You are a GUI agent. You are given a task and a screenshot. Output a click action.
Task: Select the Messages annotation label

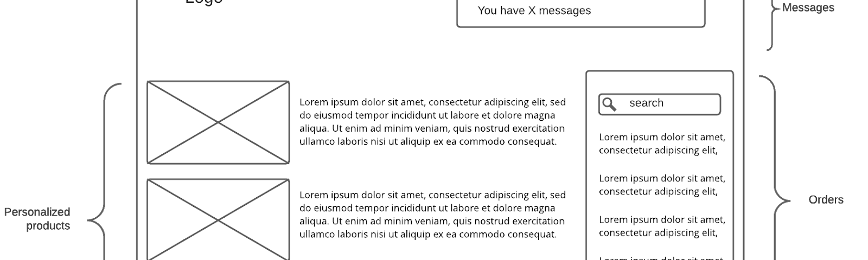(808, 8)
